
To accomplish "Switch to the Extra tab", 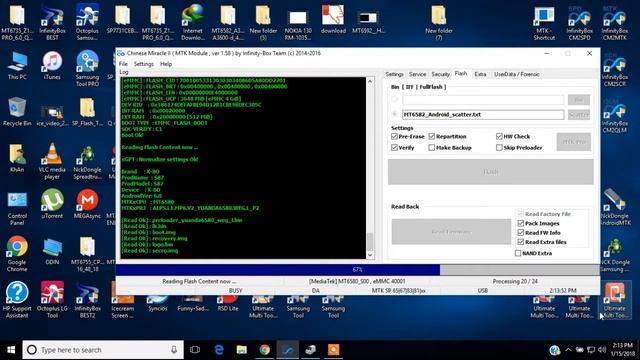I will (480, 74).
